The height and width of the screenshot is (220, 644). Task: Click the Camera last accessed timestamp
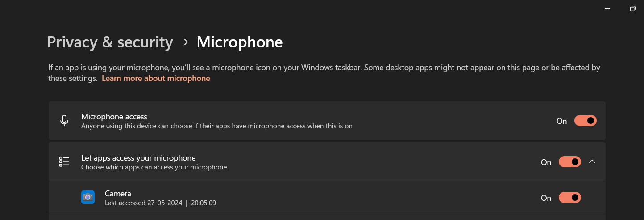coord(160,203)
